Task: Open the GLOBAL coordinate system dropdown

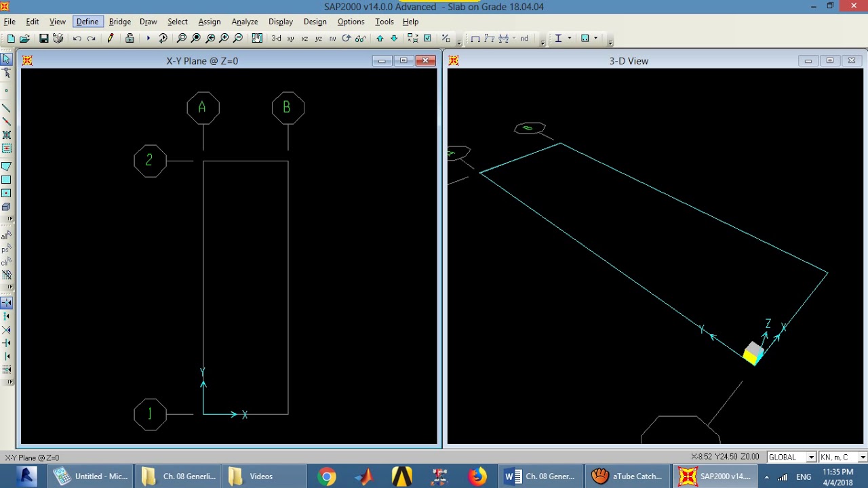Action: (810, 457)
